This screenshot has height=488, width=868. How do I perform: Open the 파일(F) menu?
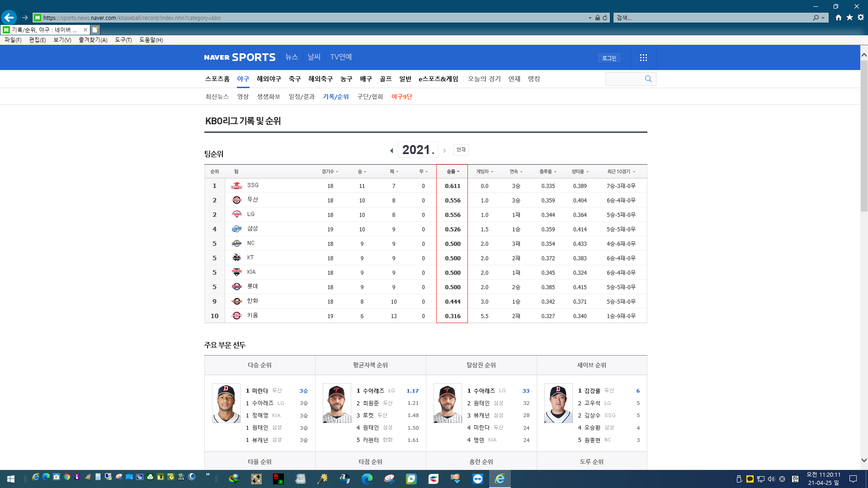[x=13, y=40]
